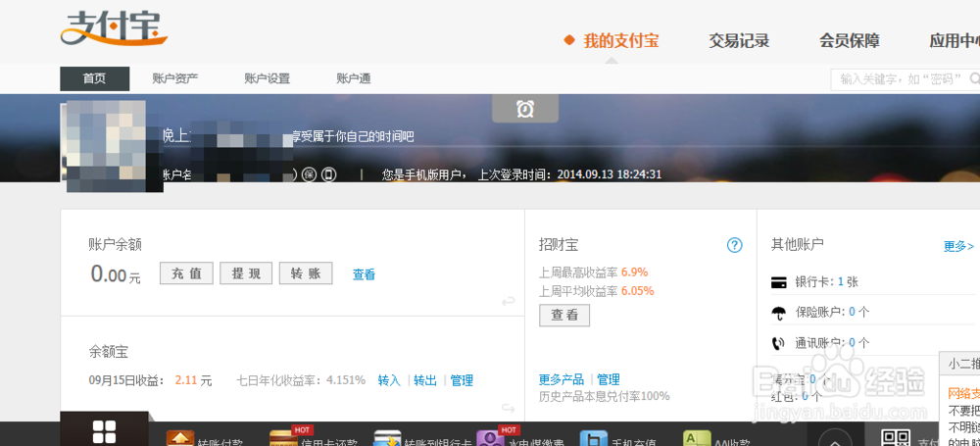Open the four-square apps grid icon

[105, 433]
